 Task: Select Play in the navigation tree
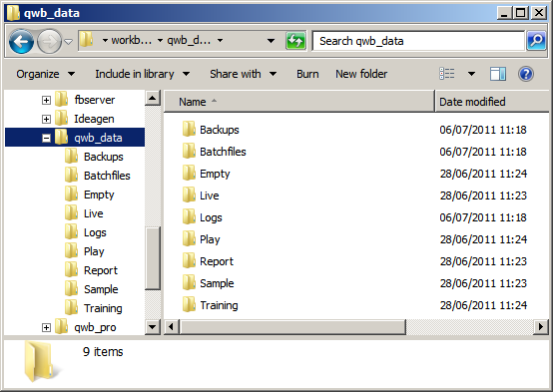click(94, 251)
